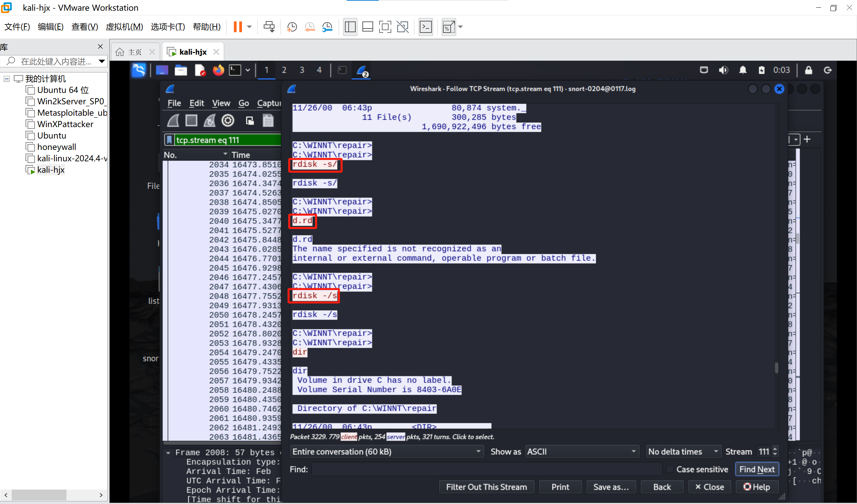This screenshot has width=857, height=504.
Task: Click send Ctrl+Alt+Del icon in VMware toolbar
Action: [x=269, y=27]
